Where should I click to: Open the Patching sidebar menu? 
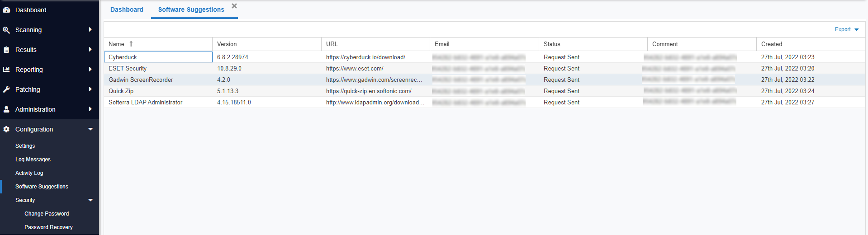point(28,89)
